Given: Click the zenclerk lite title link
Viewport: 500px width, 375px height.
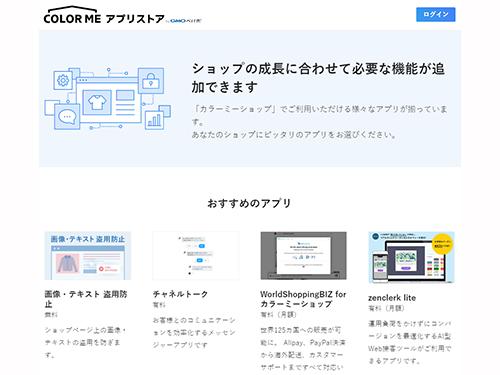Looking at the screenshot, I should 392,298.
